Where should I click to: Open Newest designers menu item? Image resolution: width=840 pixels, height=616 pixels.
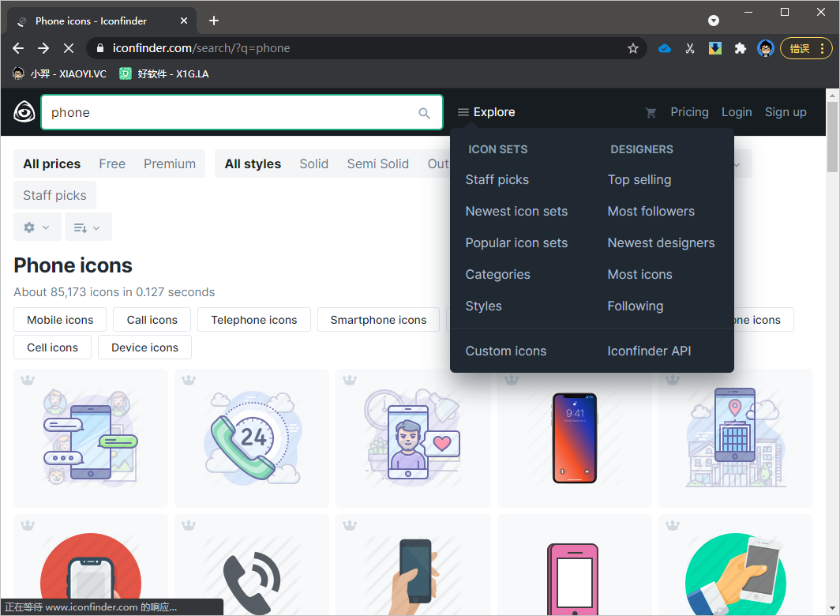[661, 243]
